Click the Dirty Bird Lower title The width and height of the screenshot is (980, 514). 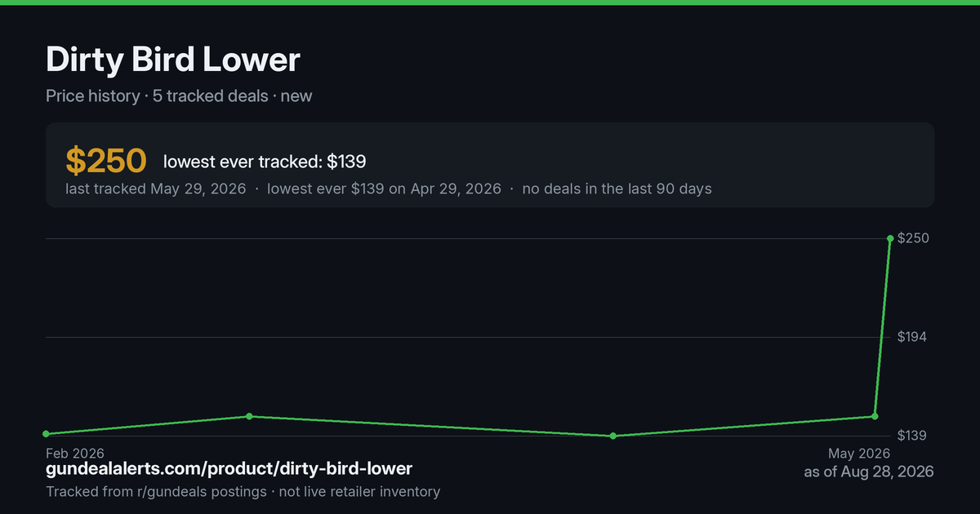(x=173, y=60)
